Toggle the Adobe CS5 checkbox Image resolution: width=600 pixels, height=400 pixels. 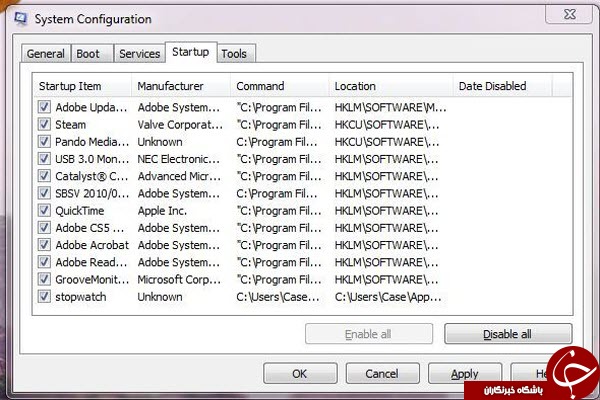tap(44, 227)
